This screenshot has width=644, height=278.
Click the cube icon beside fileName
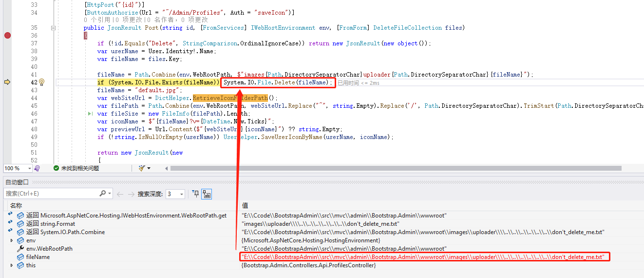20,257
